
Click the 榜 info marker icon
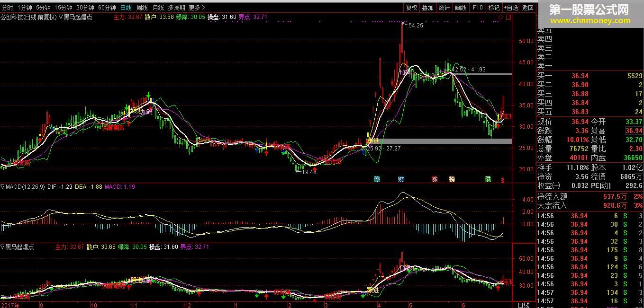(452, 179)
